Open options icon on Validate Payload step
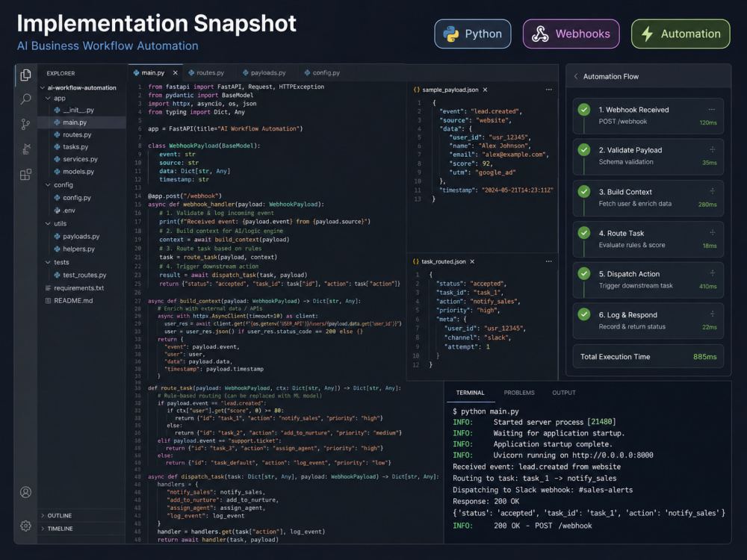The height and width of the screenshot is (560, 747). pyautogui.click(x=712, y=149)
